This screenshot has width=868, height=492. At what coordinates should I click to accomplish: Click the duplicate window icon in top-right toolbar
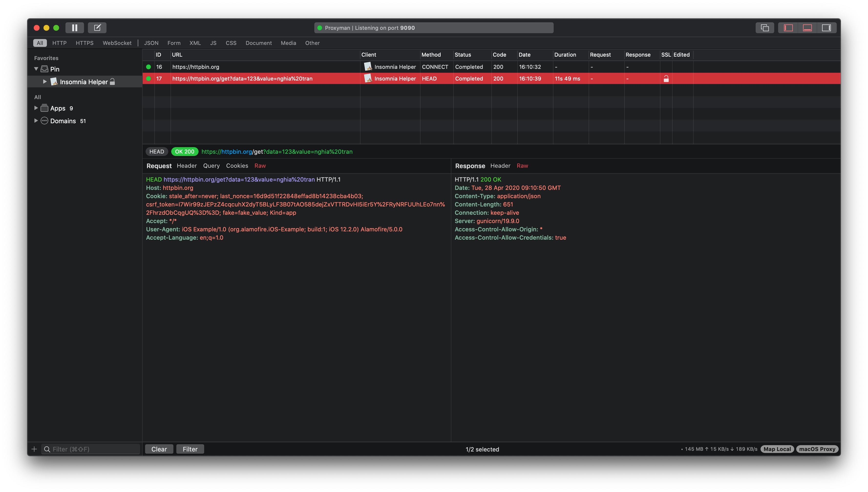(x=765, y=27)
